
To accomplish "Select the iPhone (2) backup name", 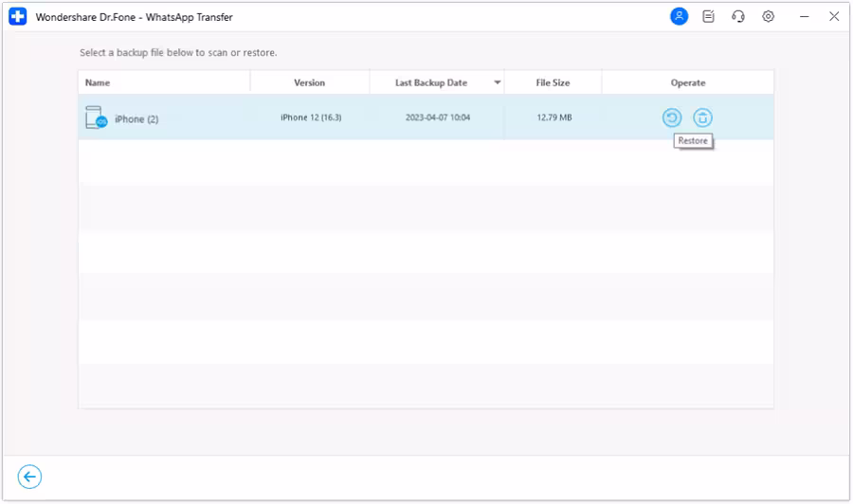I will click(136, 119).
